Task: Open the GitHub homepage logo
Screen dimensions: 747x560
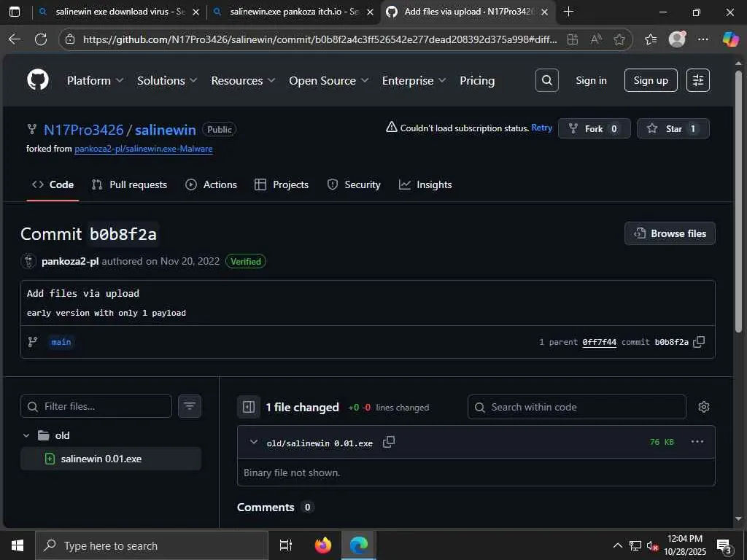Action: click(x=38, y=80)
